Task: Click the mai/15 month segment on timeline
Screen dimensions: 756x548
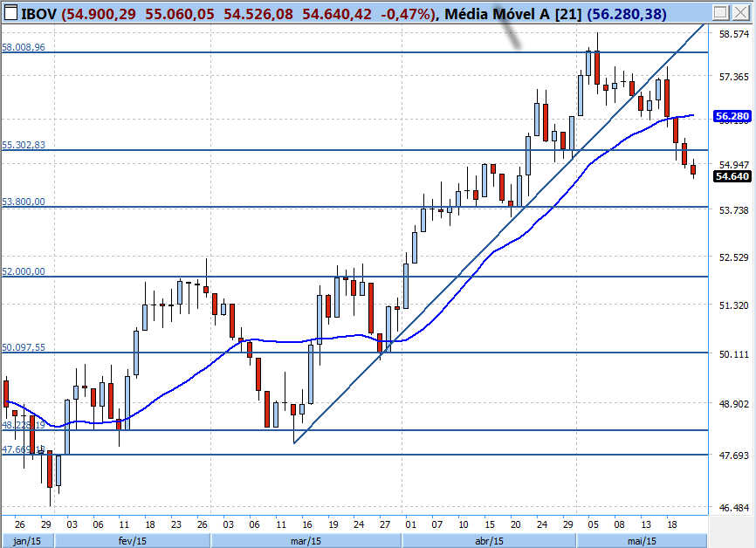Action: (x=642, y=540)
